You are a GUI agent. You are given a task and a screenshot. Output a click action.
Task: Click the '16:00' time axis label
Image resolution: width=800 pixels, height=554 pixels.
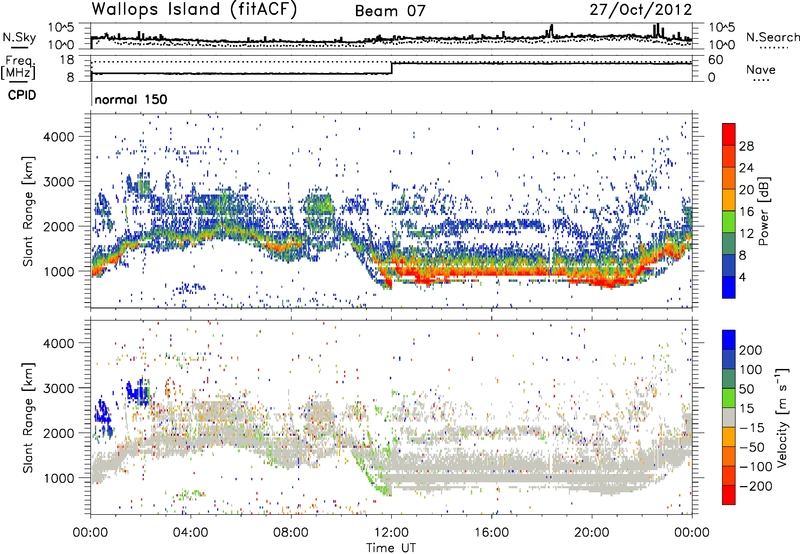click(491, 533)
